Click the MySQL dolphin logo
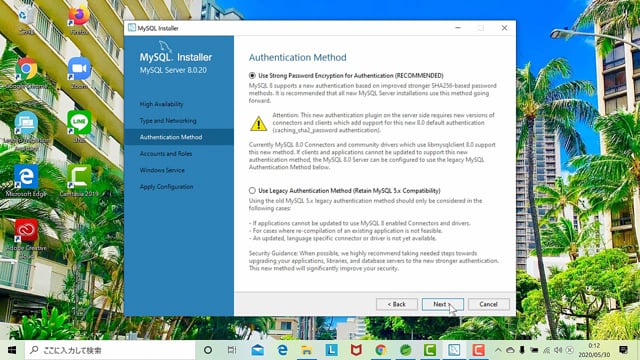The width and height of the screenshot is (640, 360). (x=165, y=46)
